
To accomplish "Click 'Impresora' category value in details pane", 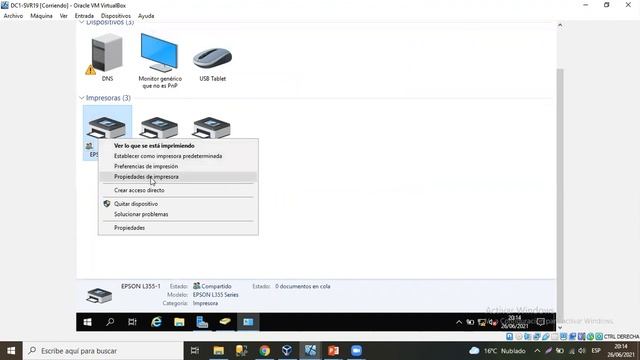I will pos(205,303).
